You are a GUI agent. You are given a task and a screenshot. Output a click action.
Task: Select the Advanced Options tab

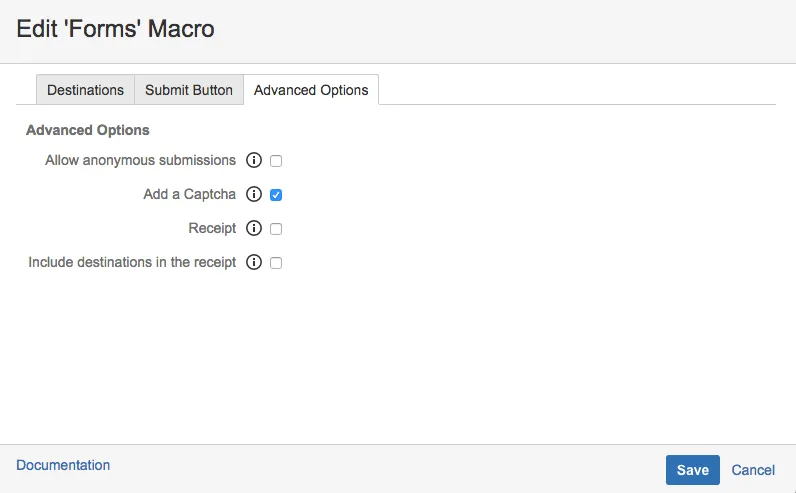pos(311,90)
